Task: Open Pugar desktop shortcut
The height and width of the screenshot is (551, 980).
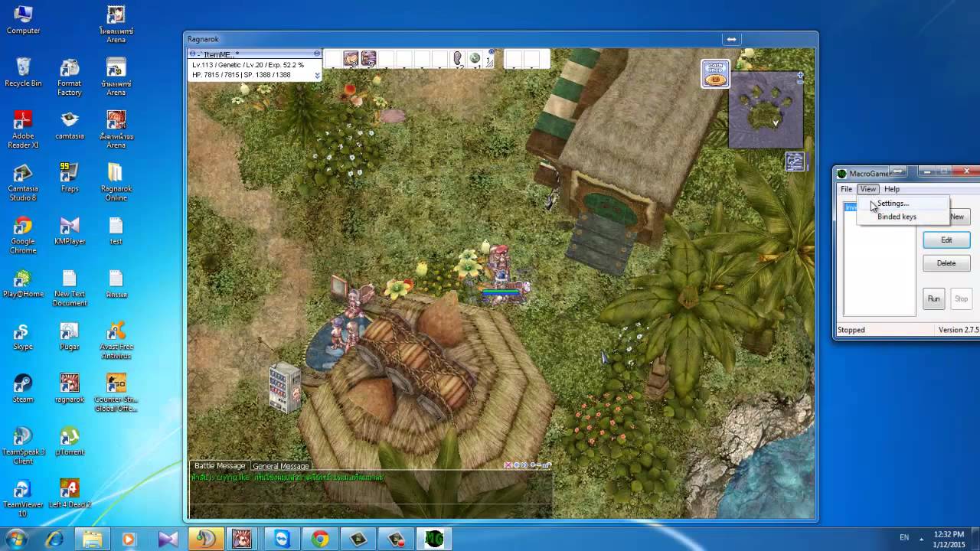Action: [70, 337]
